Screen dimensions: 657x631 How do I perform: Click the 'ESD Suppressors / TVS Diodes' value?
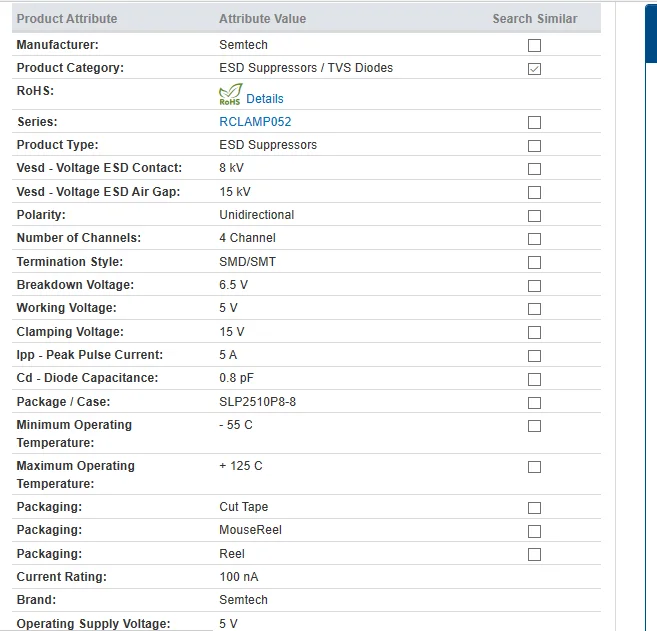[x=306, y=68]
